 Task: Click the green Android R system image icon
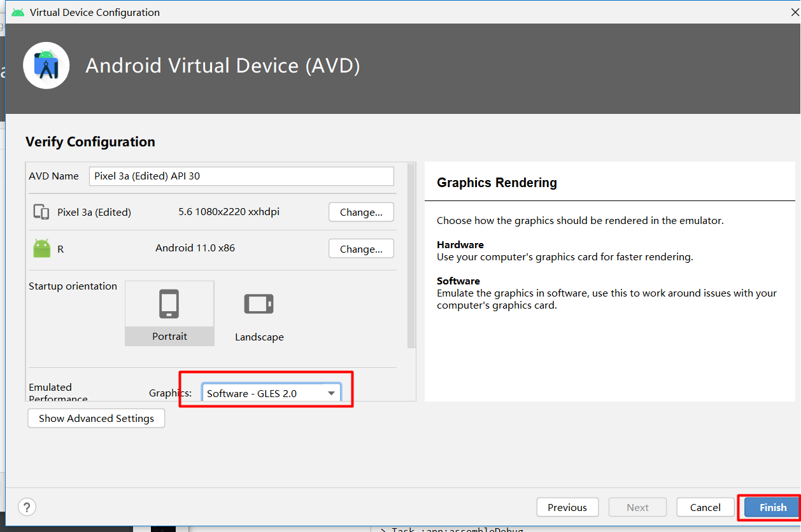tap(42, 249)
